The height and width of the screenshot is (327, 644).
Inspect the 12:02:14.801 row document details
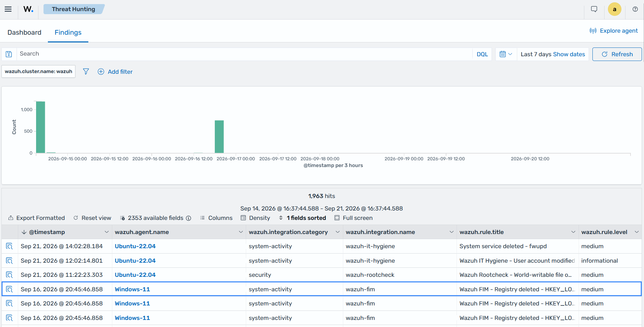tap(9, 261)
